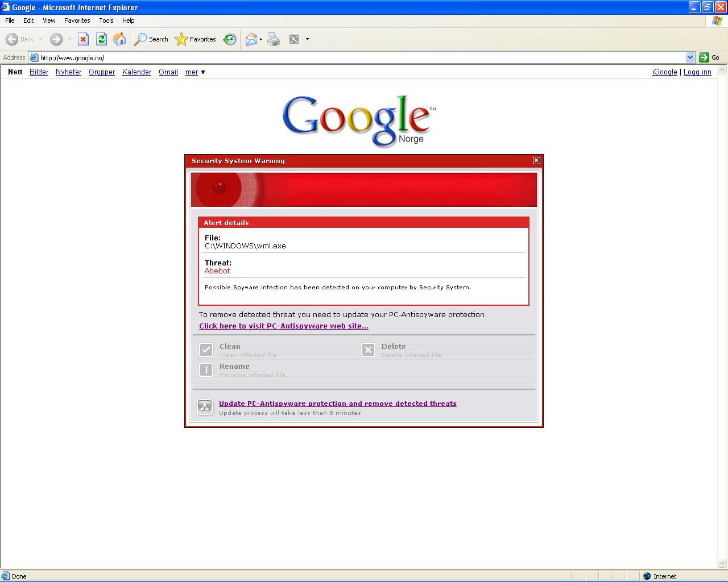This screenshot has height=582, width=728.
Task: Click the 'Done' status bar text
Action: tap(19, 576)
